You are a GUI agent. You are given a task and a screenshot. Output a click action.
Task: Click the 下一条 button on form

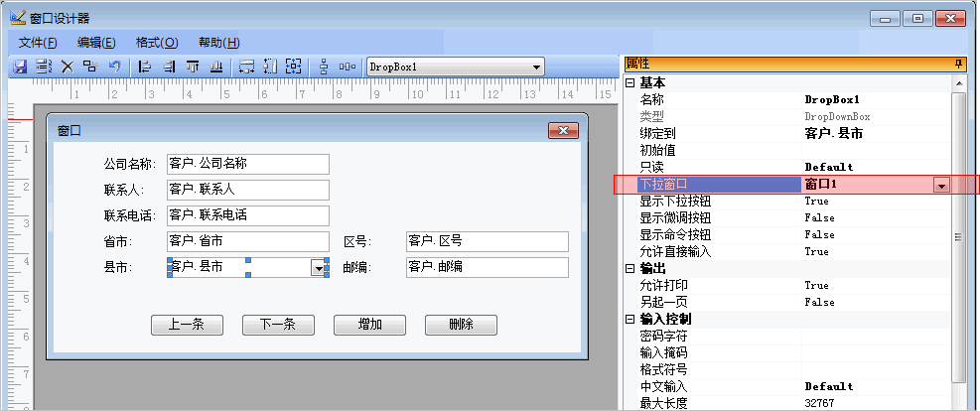coord(278,325)
